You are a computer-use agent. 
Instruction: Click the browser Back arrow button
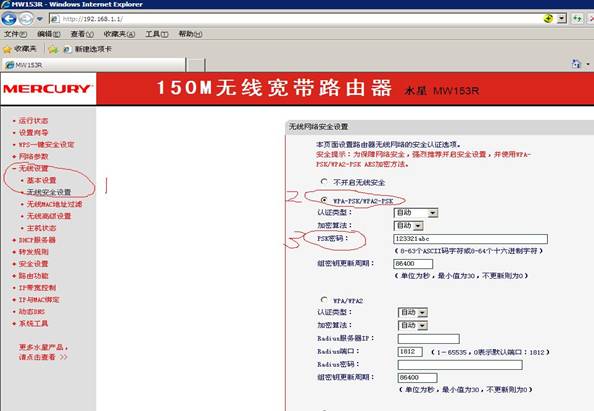point(9,19)
